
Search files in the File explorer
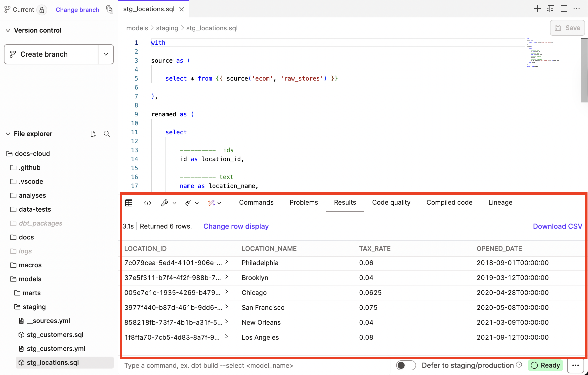pyautogui.click(x=107, y=134)
